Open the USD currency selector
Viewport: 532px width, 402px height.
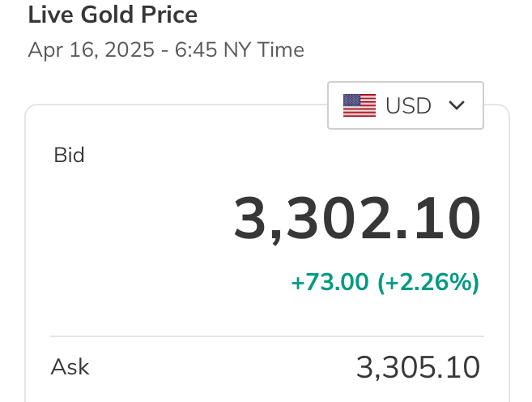pos(406,105)
